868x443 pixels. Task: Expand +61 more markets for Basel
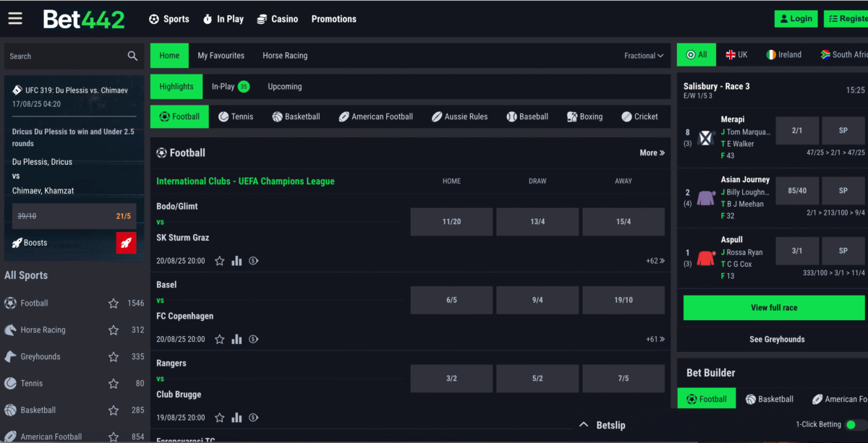point(655,339)
